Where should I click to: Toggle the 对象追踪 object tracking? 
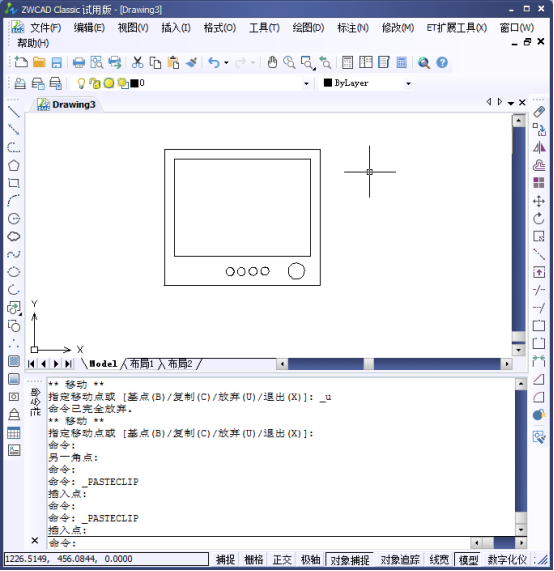400,559
